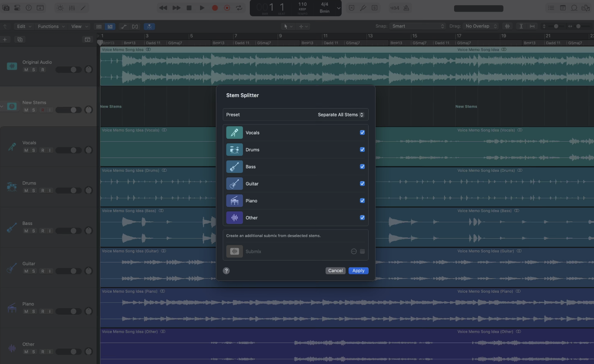The image size is (594, 364).
Task: Open the Preset Separate All Stems dropdown
Action: click(x=341, y=115)
